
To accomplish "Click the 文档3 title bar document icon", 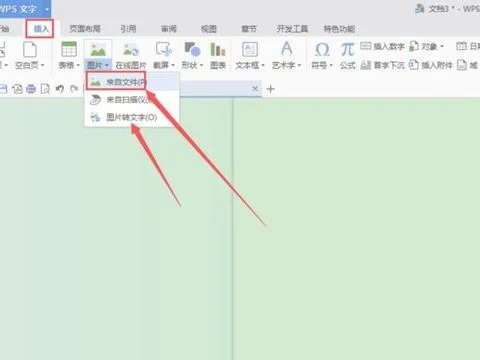I will click(x=420, y=9).
